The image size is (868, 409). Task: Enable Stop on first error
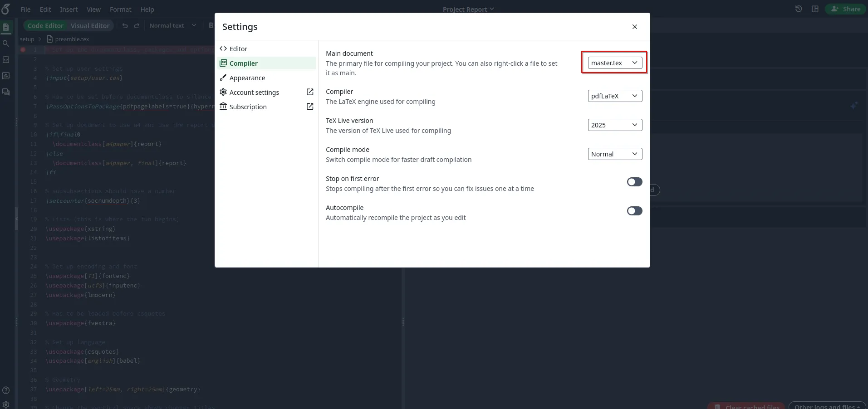point(634,181)
